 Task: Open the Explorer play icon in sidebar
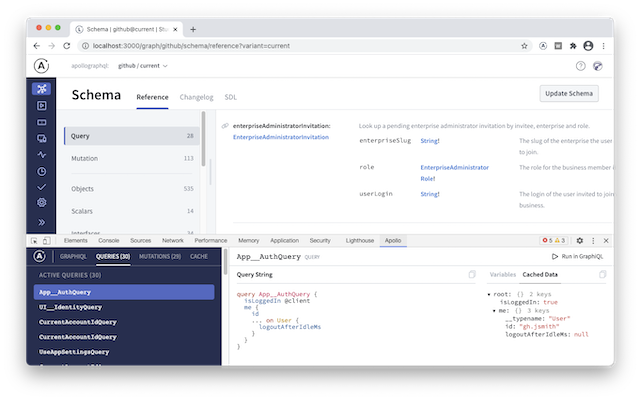pos(42,106)
